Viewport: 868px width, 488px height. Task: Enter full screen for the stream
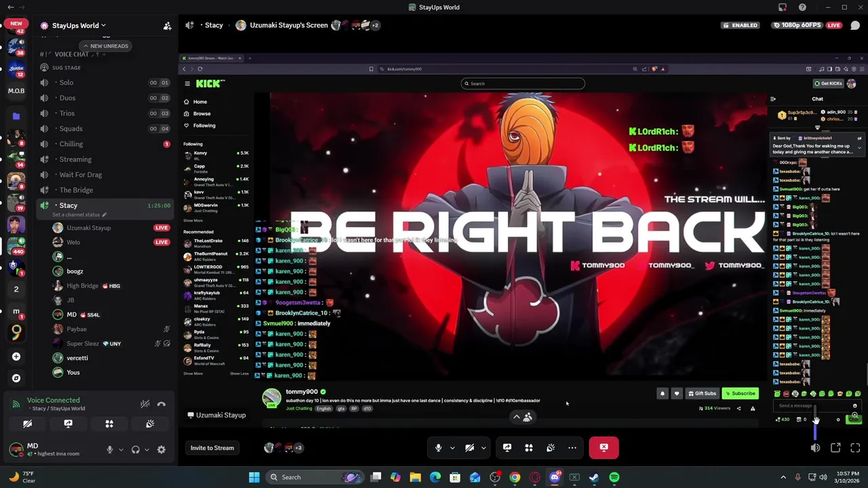tap(855, 447)
